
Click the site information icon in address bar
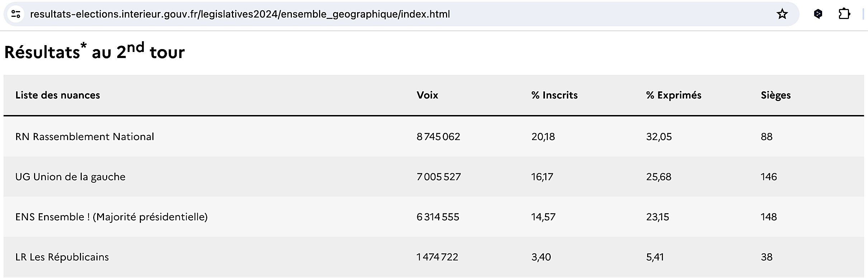point(16,14)
